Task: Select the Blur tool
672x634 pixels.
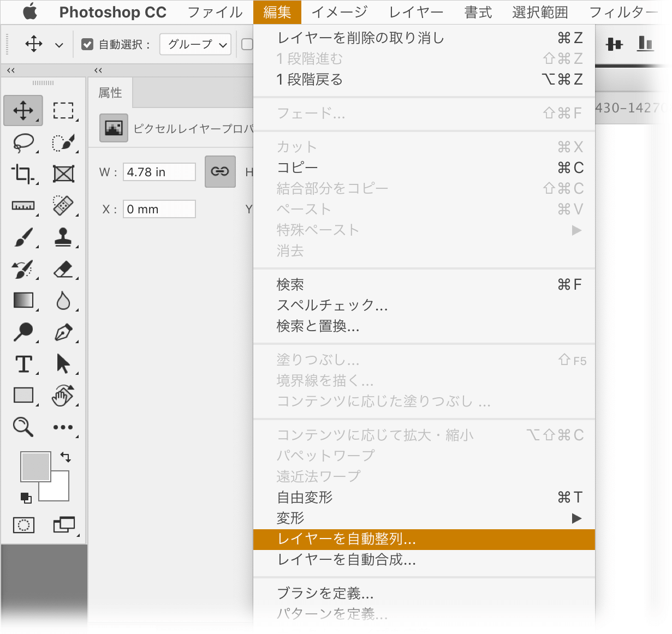Action: tap(63, 301)
